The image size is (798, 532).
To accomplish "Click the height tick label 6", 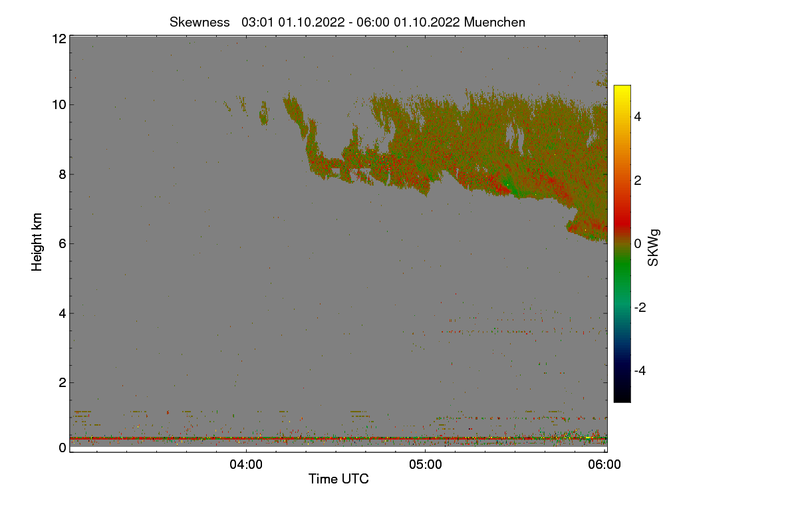I will point(63,243).
